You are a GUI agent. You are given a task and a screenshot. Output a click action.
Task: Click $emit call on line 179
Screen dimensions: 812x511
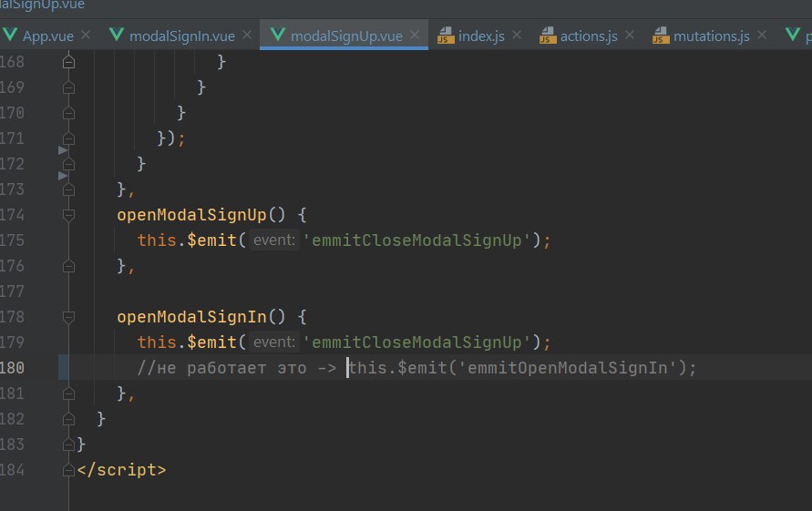tap(211, 342)
